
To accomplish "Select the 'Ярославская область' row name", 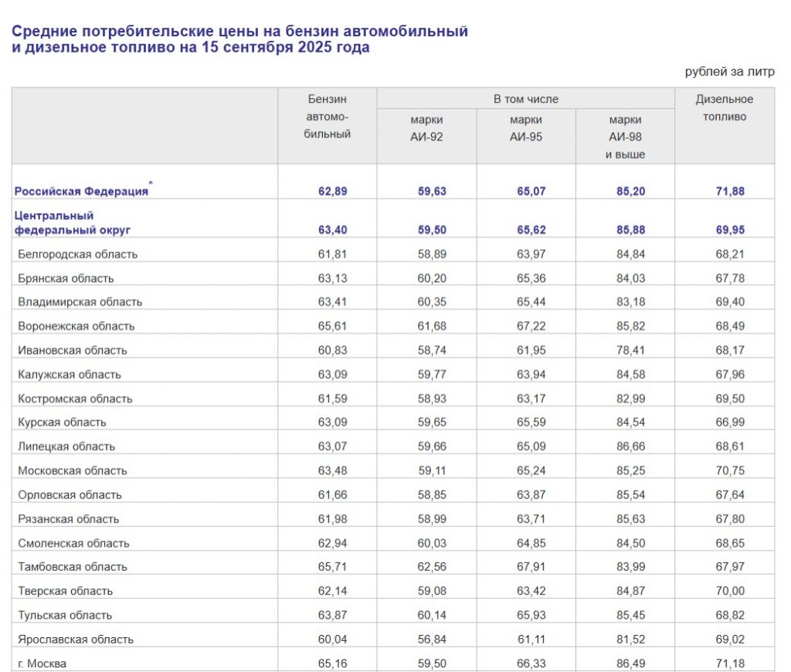I will point(76,640).
